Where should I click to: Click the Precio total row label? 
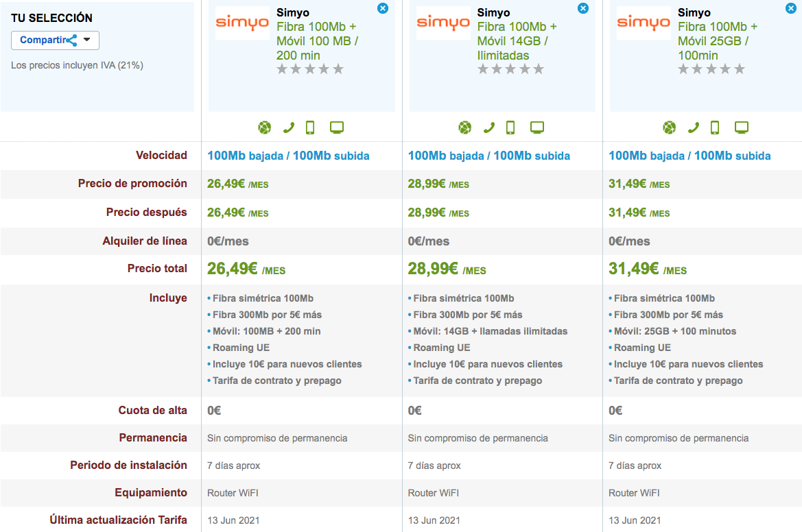(157, 268)
